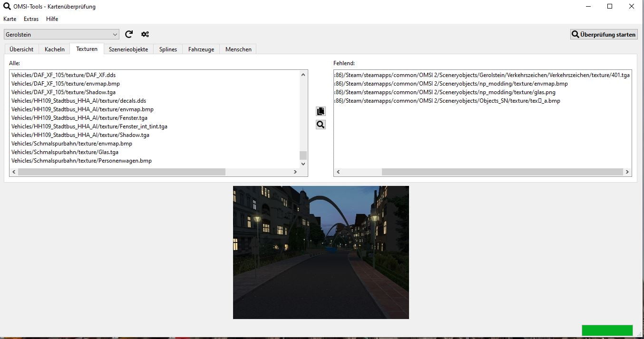Click the Gerolstein night street preview image
Screen dimensions: 644x339
pyautogui.click(x=321, y=252)
